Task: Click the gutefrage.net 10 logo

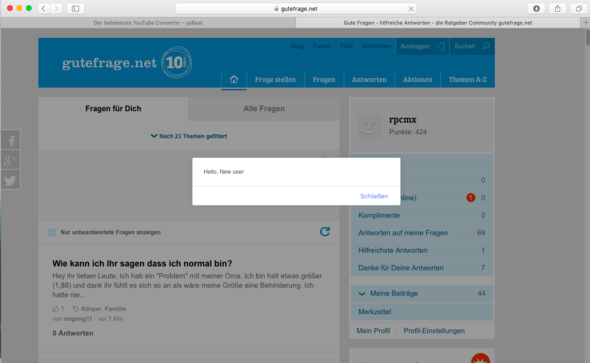Action: pyautogui.click(x=127, y=62)
